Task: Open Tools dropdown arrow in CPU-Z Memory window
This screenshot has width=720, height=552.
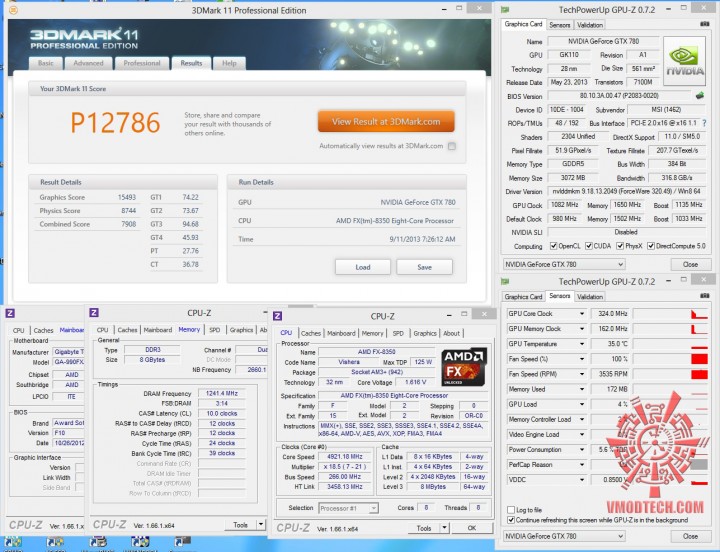Action: [x=261, y=524]
